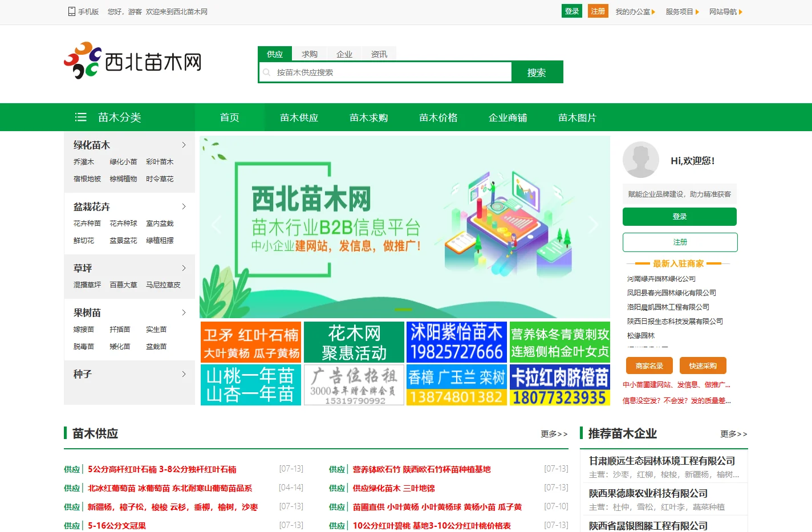The height and width of the screenshot is (532, 812).
Task: Expand 网站导航 dropdown
Action: tap(726, 11)
